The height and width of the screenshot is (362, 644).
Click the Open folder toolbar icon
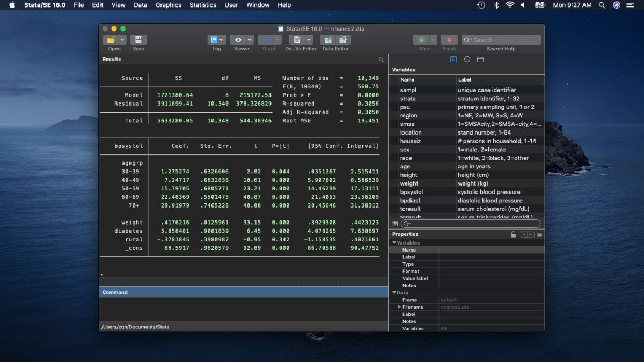pos(111,40)
